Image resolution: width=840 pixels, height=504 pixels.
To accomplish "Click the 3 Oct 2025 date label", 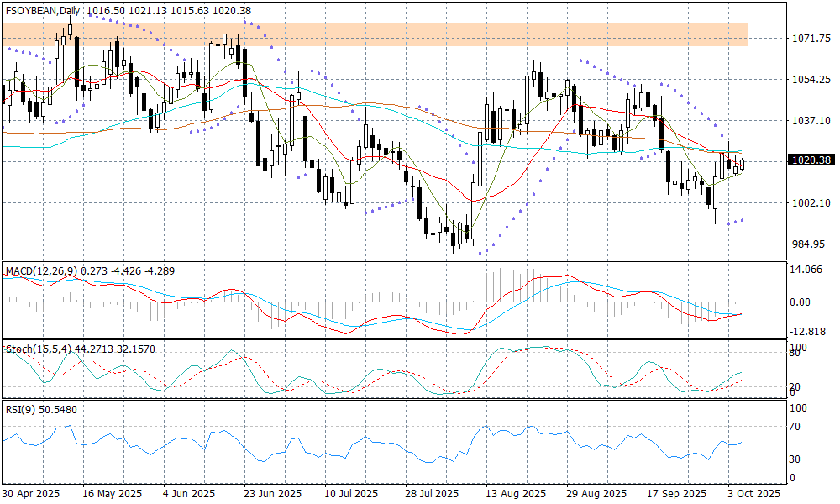I will coord(753,493).
